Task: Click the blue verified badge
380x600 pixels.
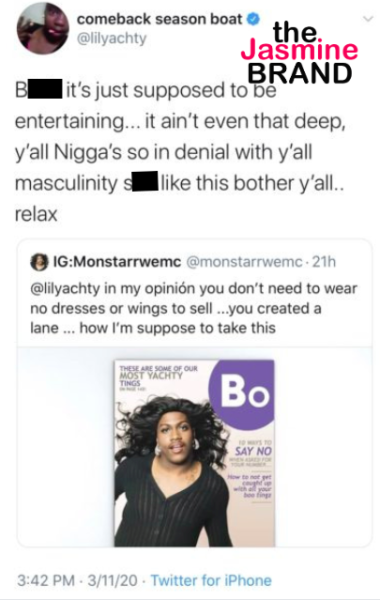Action: point(253,19)
